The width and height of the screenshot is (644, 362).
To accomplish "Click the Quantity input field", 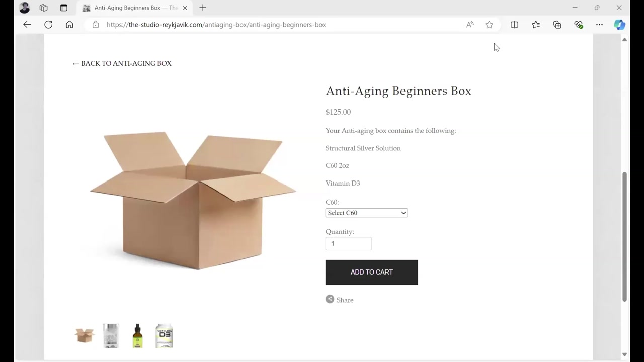I will 348,244.
